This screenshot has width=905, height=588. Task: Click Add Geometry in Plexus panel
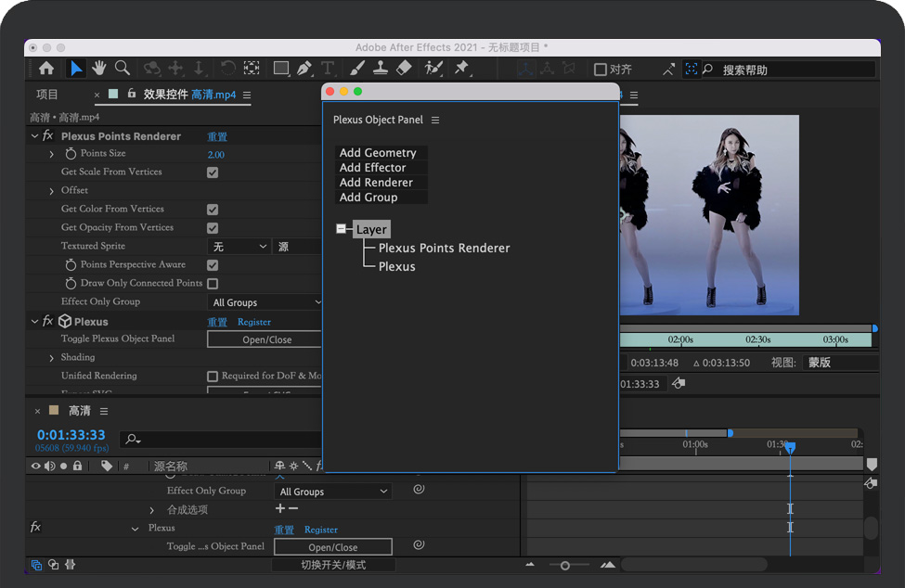(378, 153)
